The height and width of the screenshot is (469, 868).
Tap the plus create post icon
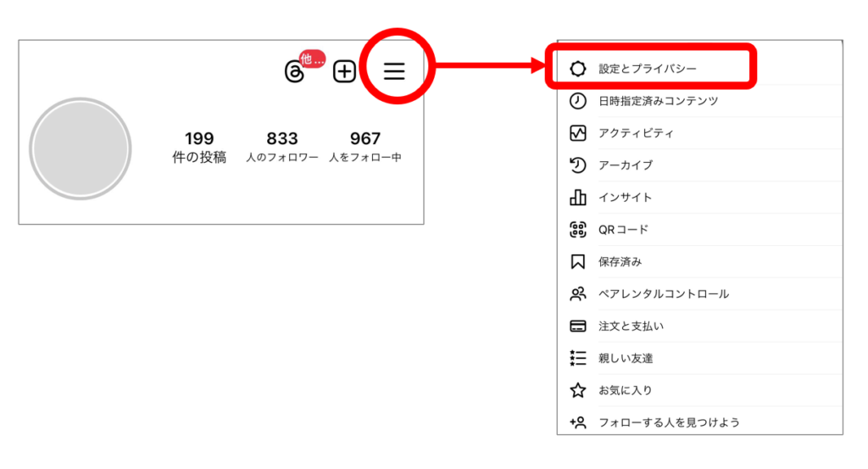point(344,71)
